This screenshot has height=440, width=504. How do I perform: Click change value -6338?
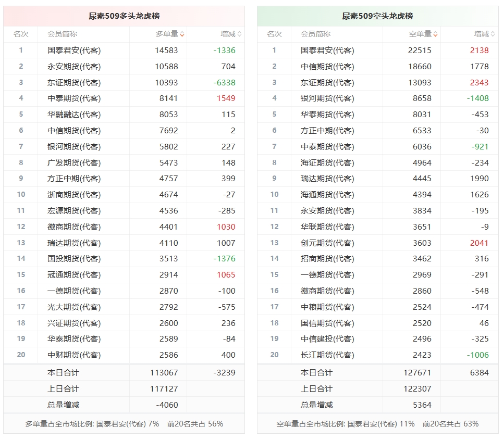[x=224, y=83]
